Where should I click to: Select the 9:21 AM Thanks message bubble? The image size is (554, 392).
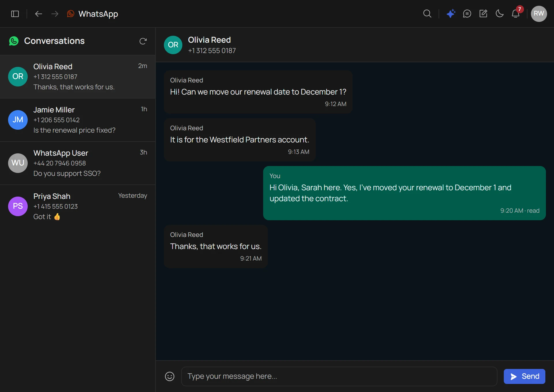coord(216,246)
